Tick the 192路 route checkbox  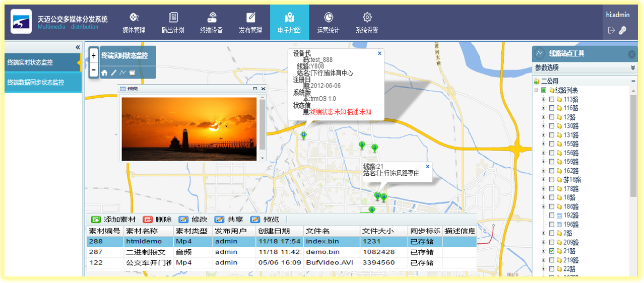[552, 215]
